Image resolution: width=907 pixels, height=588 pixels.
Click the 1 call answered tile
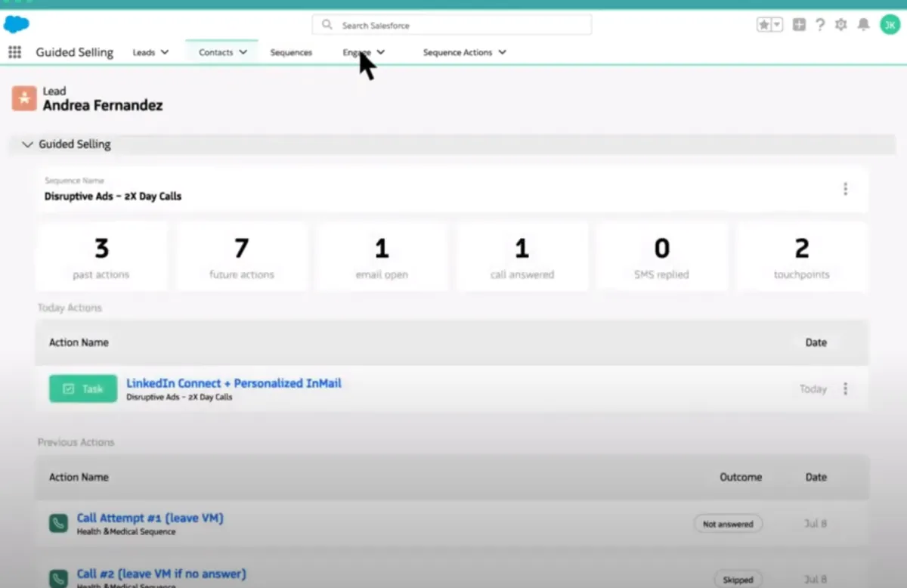tap(522, 257)
